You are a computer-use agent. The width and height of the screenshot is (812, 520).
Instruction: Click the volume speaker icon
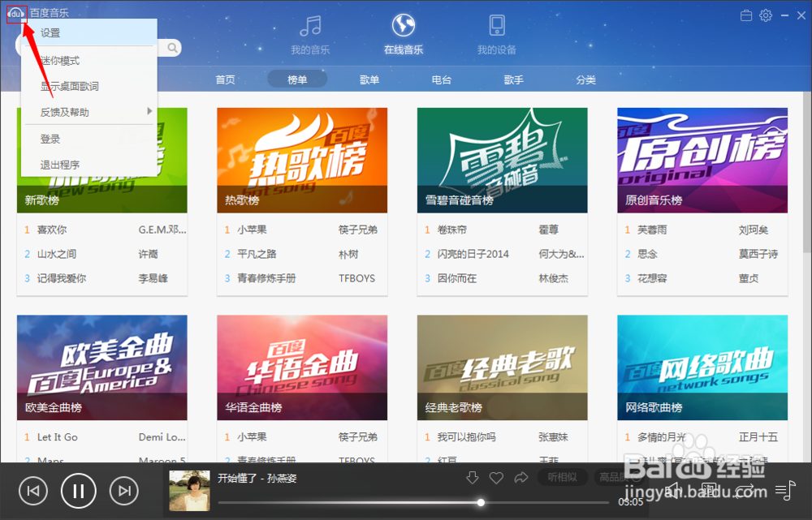[x=672, y=490]
